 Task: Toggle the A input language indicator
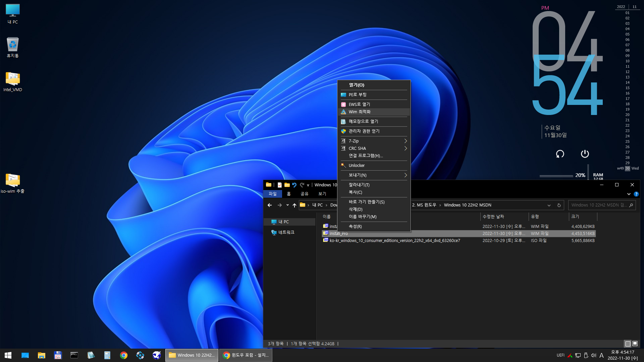pyautogui.click(x=602, y=355)
